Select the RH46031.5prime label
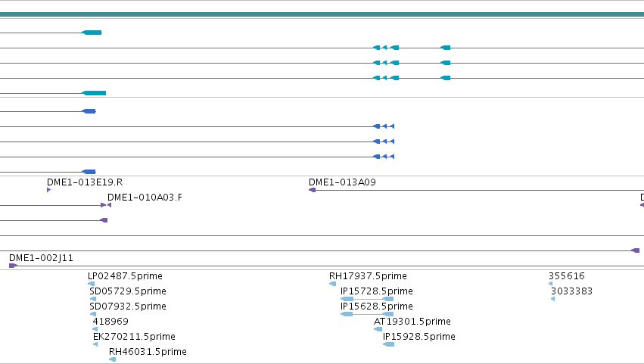Image resolution: width=644 pixels, height=364 pixels. coord(148,352)
